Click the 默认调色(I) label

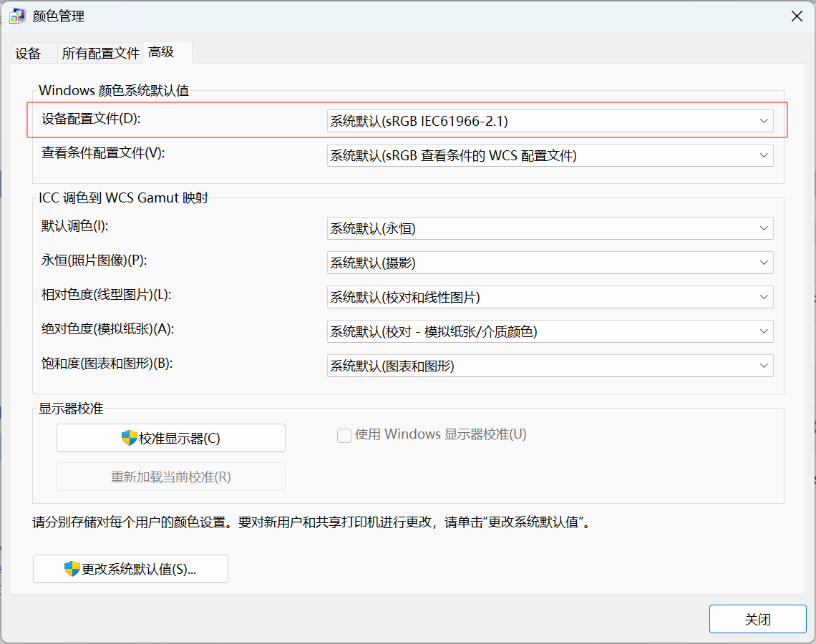click(75, 226)
